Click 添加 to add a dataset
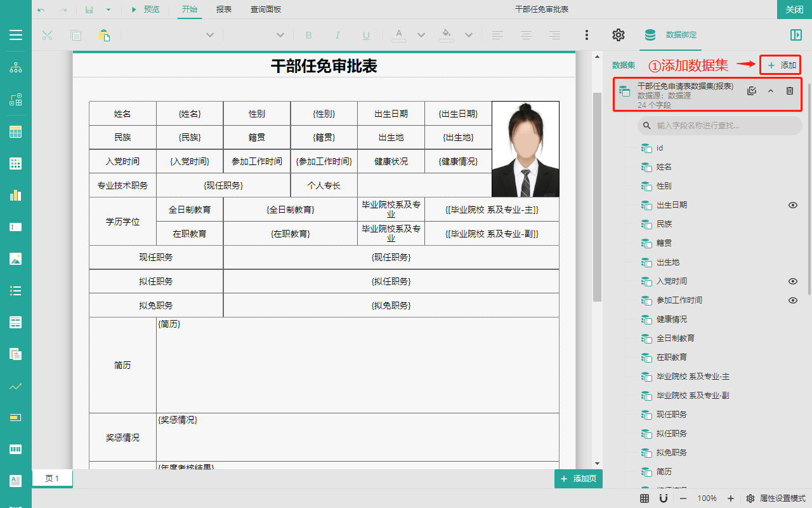Viewport: 812px width, 508px height. tap(781, 65)
